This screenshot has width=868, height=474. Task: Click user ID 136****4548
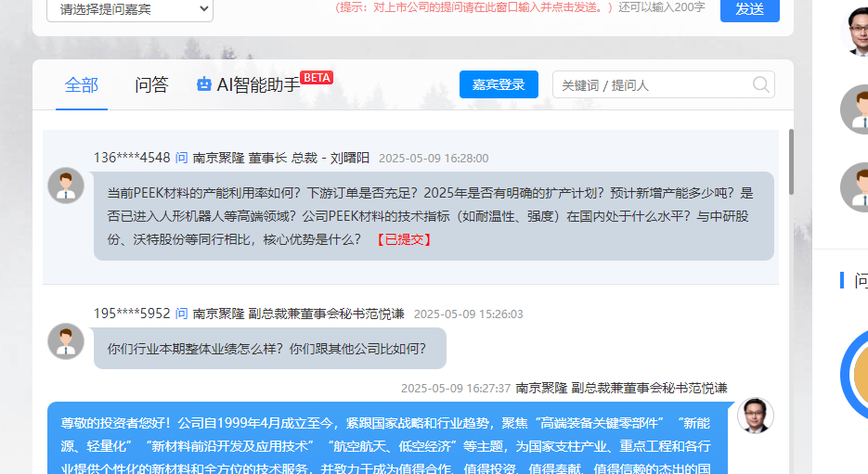coord(132,159)
